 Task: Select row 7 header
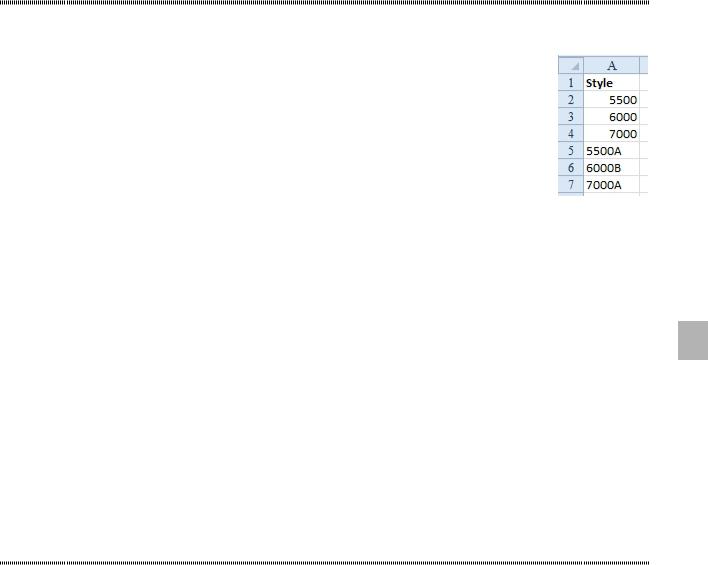click(571, 185)
